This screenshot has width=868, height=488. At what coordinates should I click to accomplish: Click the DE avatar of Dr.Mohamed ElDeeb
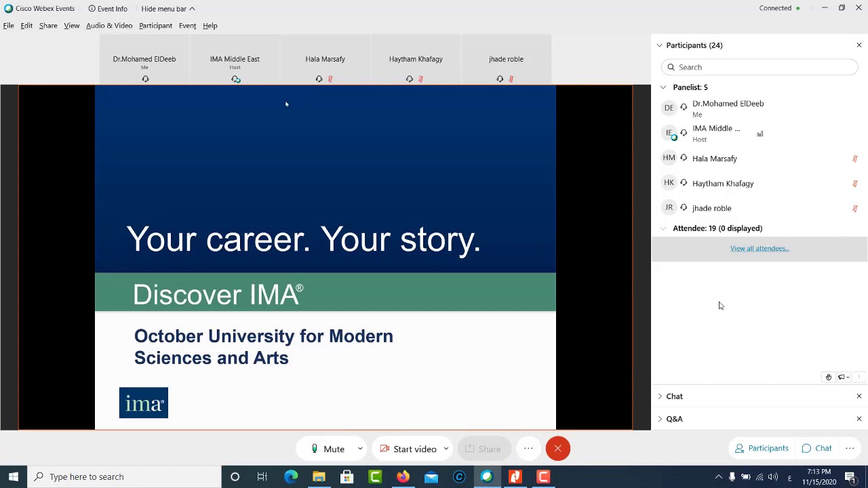669,108
